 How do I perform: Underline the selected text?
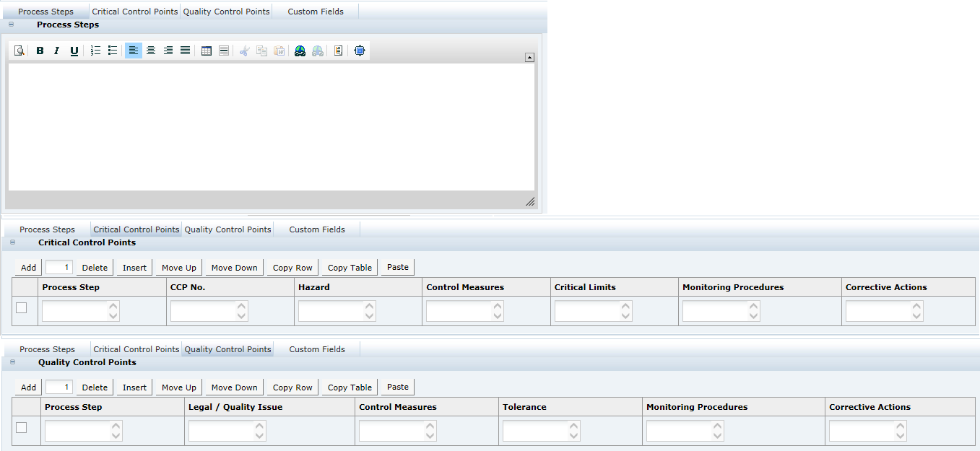pyautogui.click(x=74, y=51)
